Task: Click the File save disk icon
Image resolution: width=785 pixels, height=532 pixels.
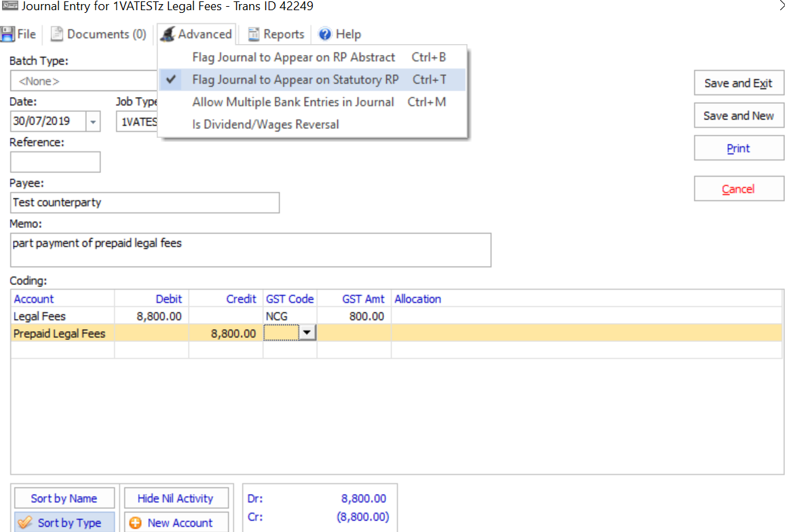Action: (x=8, y=34)
